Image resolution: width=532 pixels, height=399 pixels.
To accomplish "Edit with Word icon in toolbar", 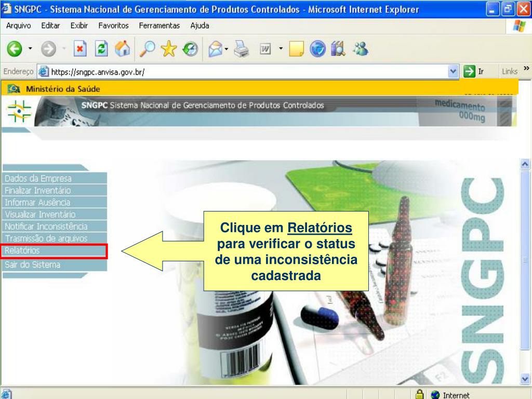I will 265,49.
